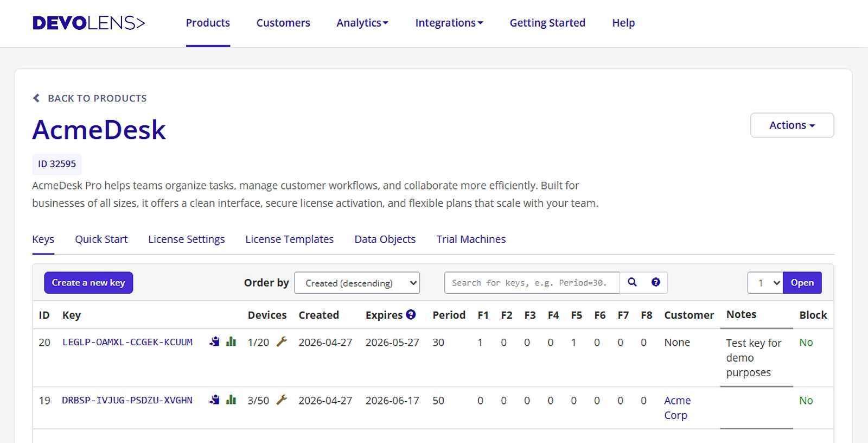Click the created date in row 19
The image size is (868, 443).
click(325, 401)
